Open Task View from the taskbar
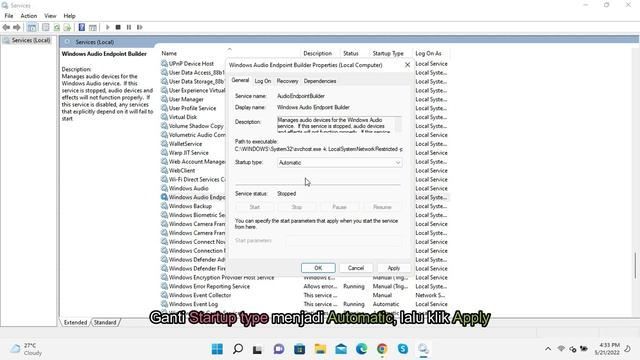The image size is (640, 360). [x=258, y=349]
